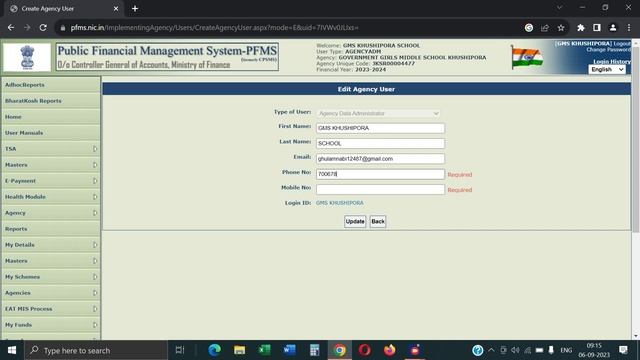Open Opera browser from taskbar

364,350
